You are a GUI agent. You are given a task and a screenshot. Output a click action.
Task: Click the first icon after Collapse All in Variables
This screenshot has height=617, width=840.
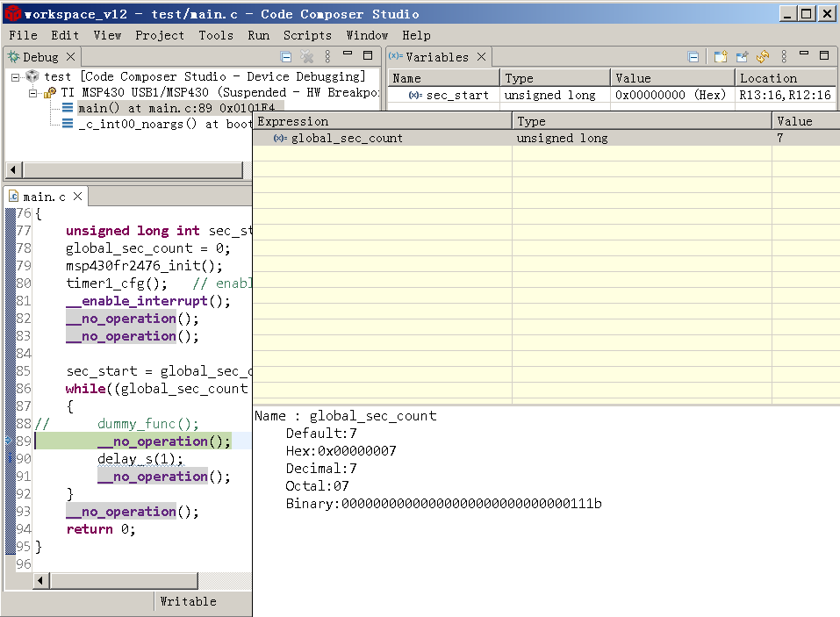pos(721,57)
